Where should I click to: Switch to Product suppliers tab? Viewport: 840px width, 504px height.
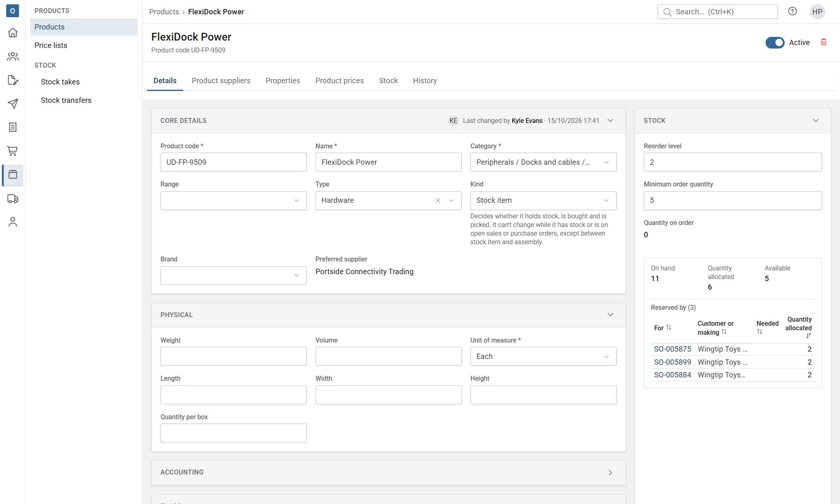pyautogui.click(x=221, y=81)
